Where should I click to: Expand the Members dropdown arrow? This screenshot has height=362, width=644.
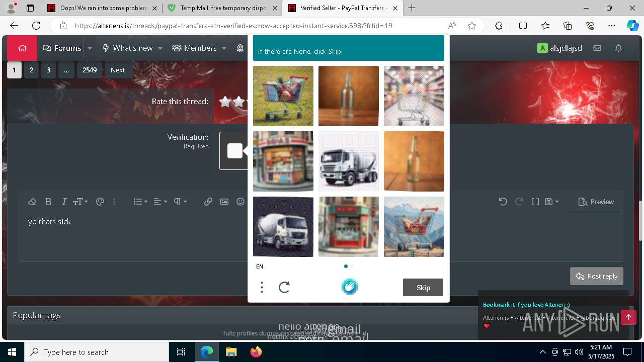(x=224, y=48)
